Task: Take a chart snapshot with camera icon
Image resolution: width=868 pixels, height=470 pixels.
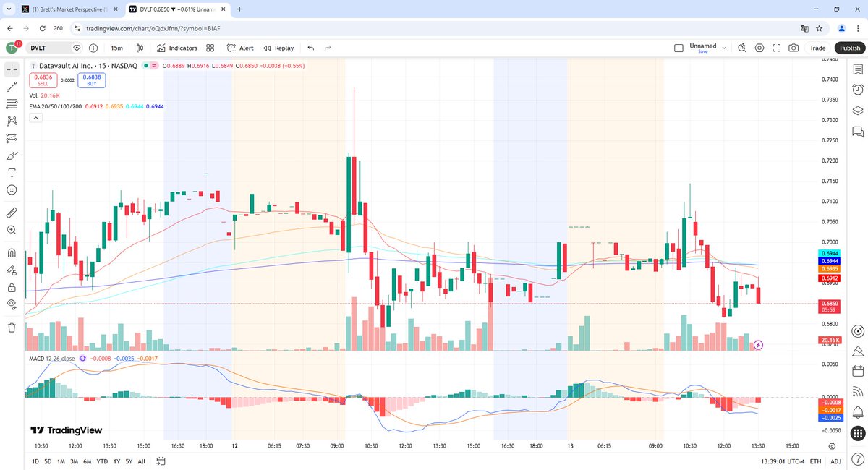Action: (x=794, y=48)
